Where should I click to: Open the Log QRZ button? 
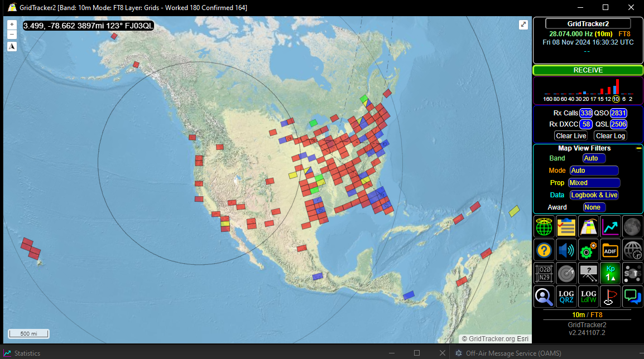tap(566, 297)
